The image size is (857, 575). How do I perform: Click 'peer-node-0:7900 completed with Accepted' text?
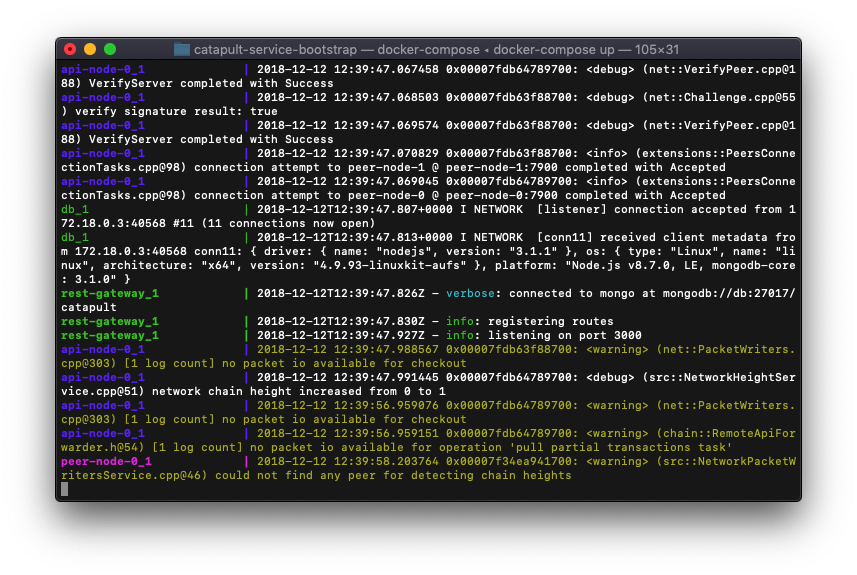(x=586, y=195)
